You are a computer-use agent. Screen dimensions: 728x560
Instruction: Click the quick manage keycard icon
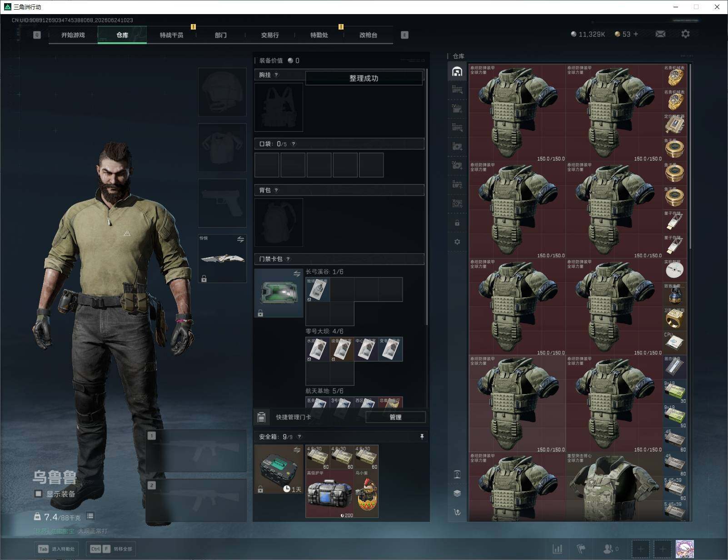(261, 417)
